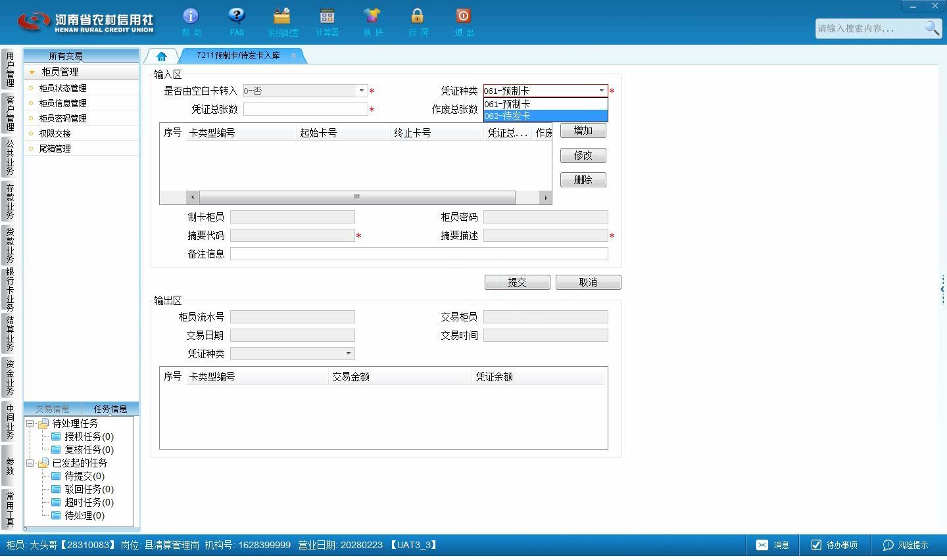Image resolution: width=947 pixels, height=560 pixels.
Task: Click the skin change (换肤) icon
Action: 372,16
